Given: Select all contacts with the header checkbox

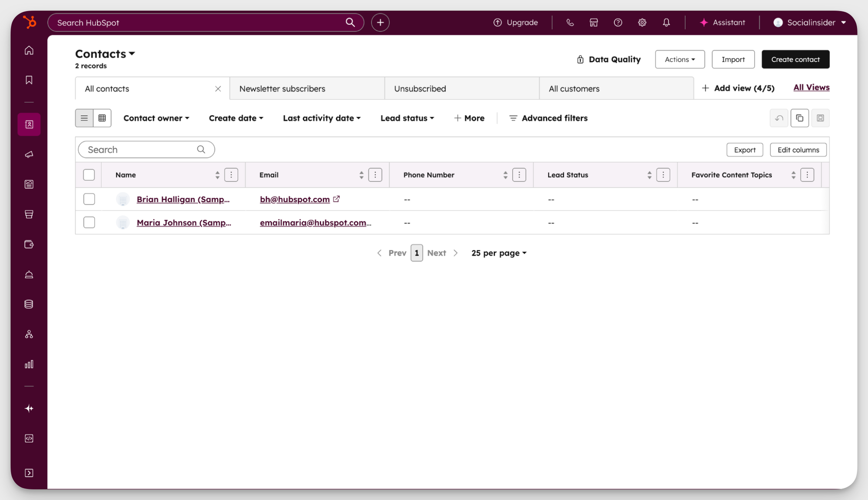Looking at the screenshot, I should [x=89, y=174].
